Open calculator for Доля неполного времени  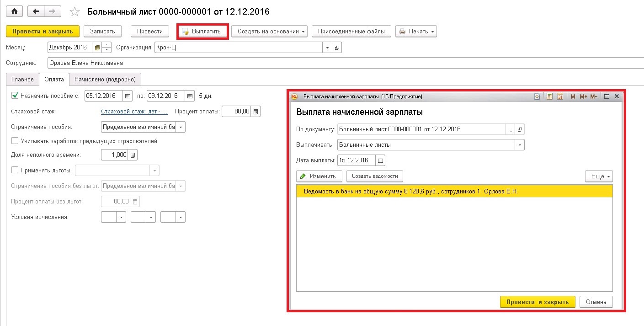(133, 155)
